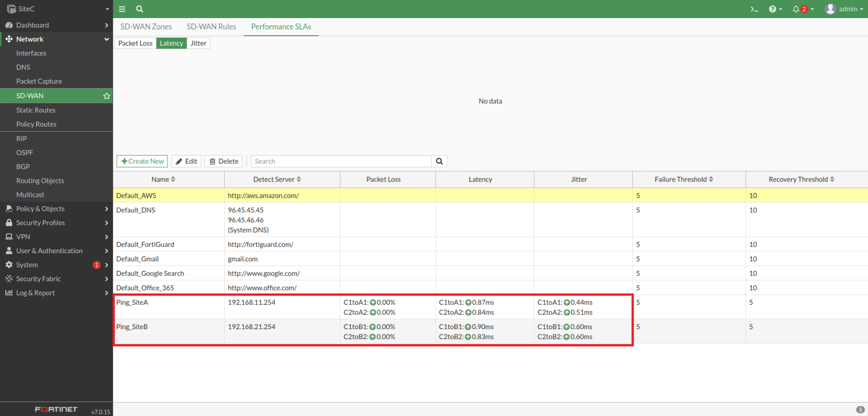
Task: Click the Policy & Objects icon
Action: pos(9,208)
